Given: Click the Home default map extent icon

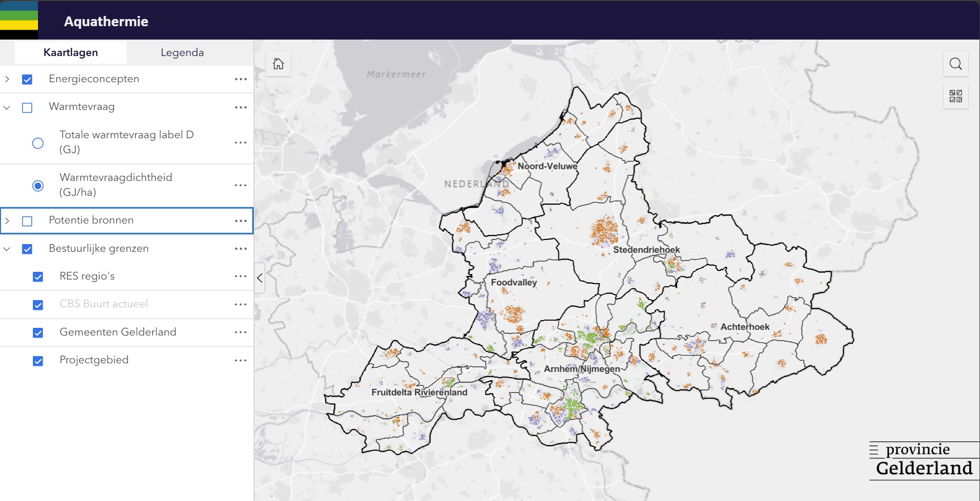Looking at the screenshot, I should [x=278, y=64].
